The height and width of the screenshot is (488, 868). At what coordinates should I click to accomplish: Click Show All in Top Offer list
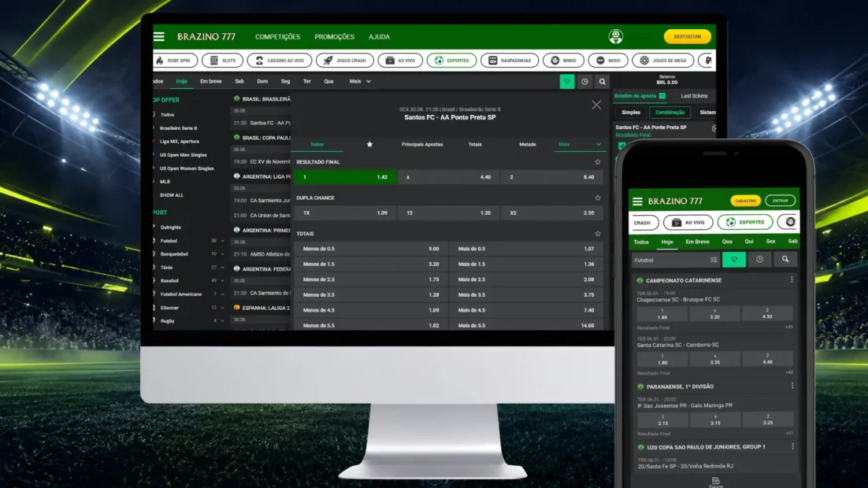point(172,195)
